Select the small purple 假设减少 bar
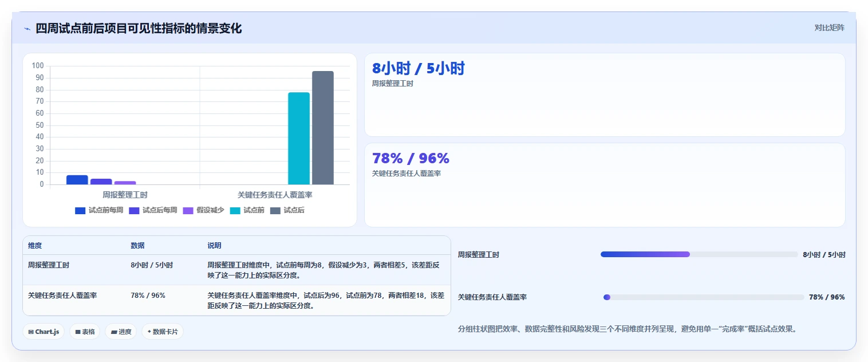The image size is (868, 362). pos(125,183)
